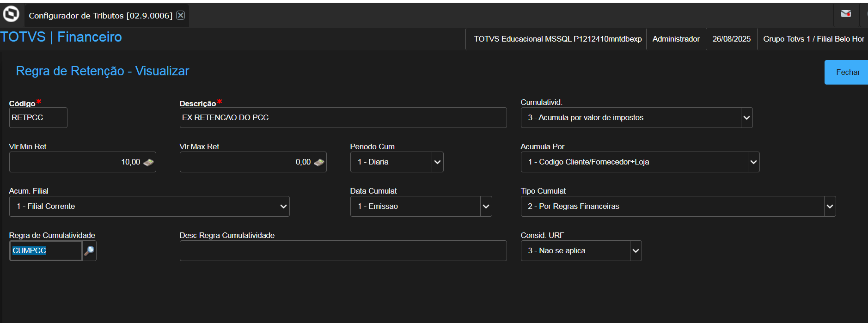Open the Acum. Filial dropdown
This screenshot has height=323, width=868.
pyautogui.click(x=283, y=207)
